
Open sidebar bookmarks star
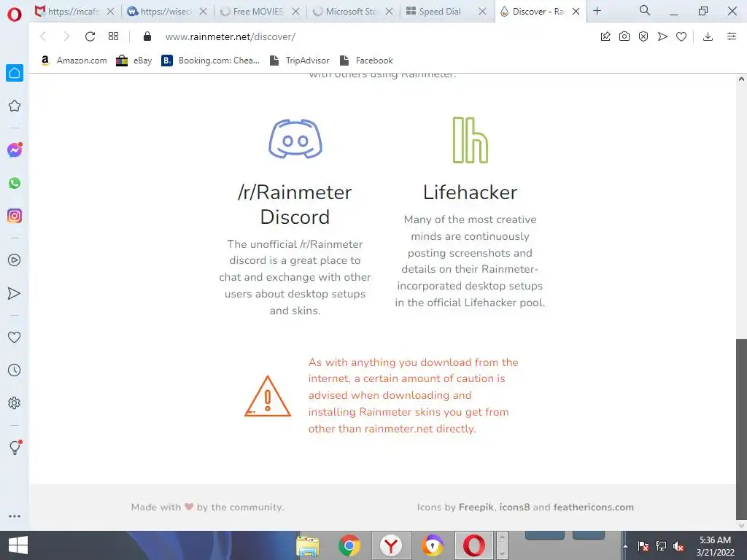[15, 106]
